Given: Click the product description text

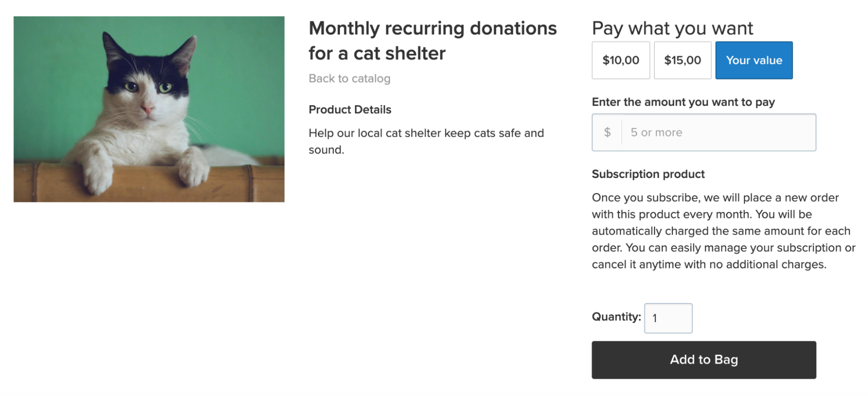Looking at the screenshot, I should click(x=426, y=141).
